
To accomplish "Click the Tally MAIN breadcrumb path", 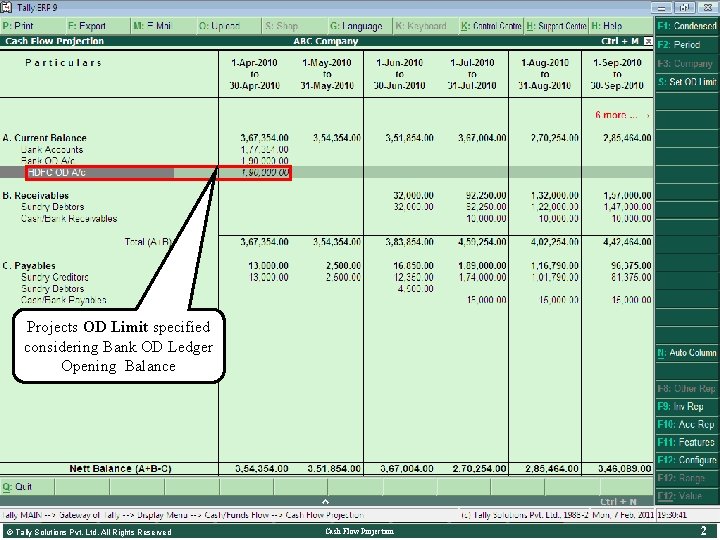I will tap(183, 515).
